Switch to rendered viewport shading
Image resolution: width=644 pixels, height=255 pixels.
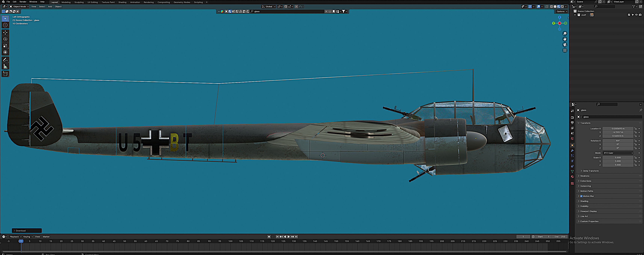click(562, 7)
